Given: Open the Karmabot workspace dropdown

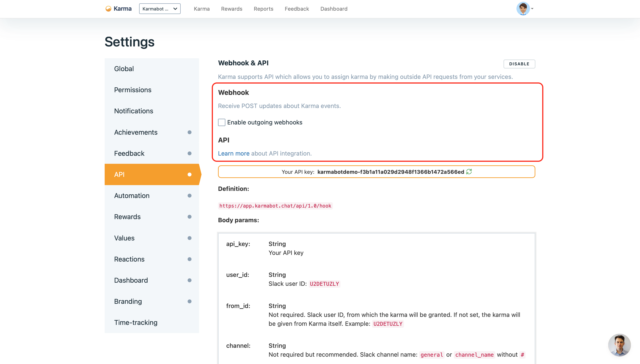Looking at the screenshot, I should click(x=160, y=9).
